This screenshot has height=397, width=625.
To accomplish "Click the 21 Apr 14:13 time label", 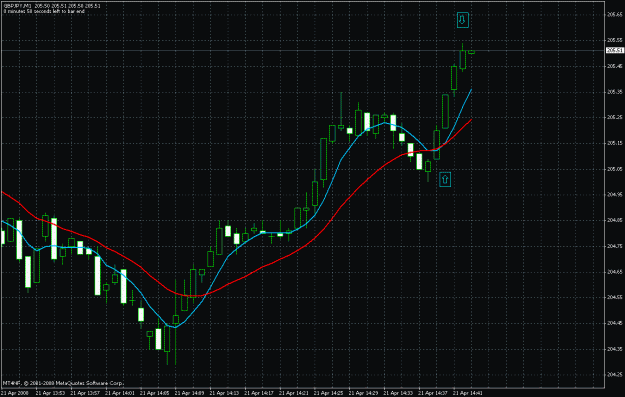I will pos(224,393).
